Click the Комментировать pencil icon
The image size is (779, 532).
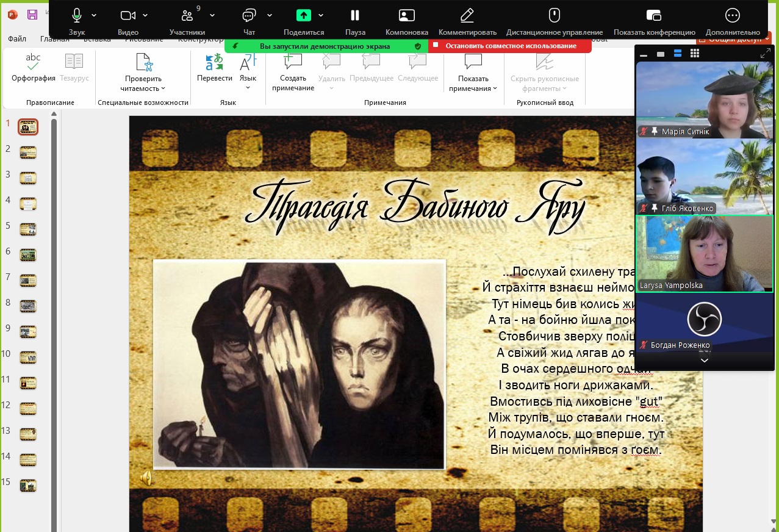click(467, 16)
